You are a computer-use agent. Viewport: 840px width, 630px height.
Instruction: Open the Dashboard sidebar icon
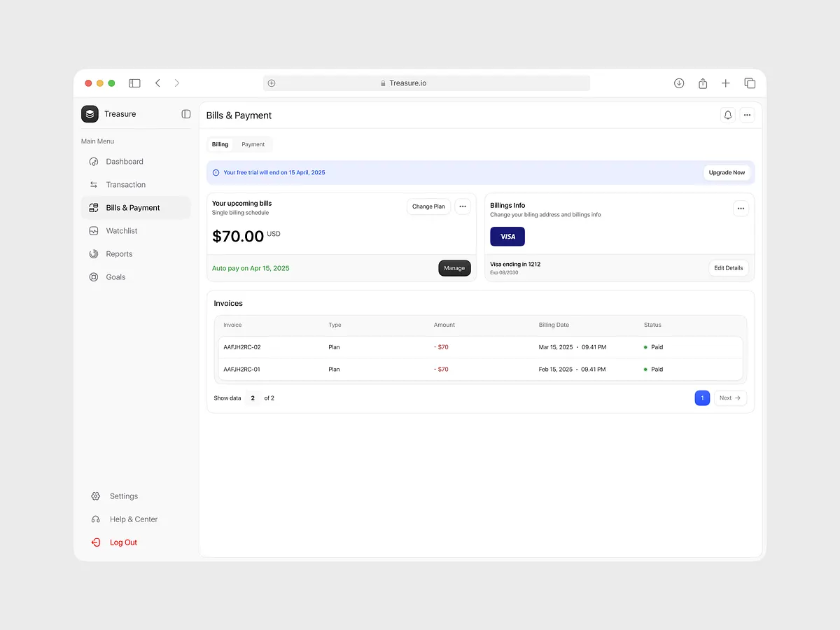point(94,161)
